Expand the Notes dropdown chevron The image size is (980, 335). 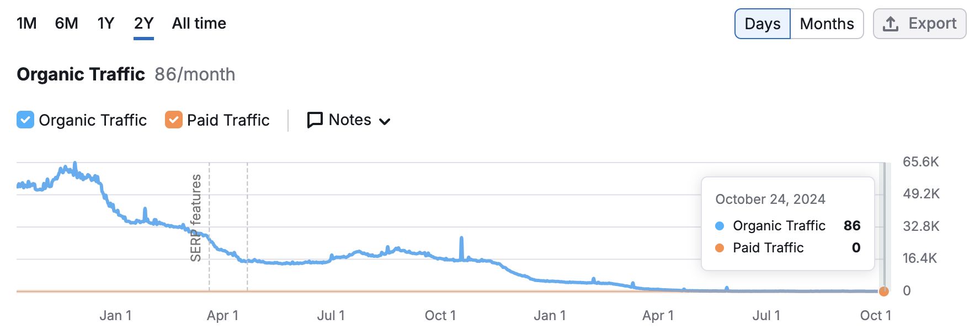385,121
